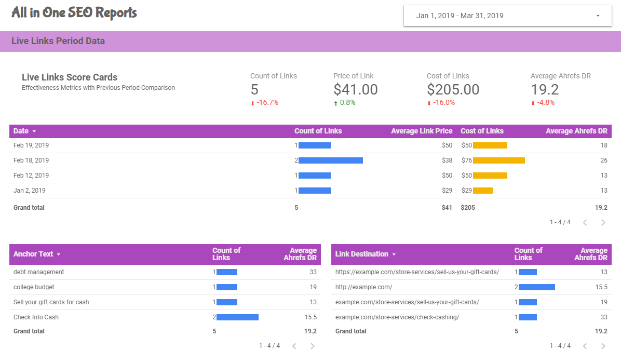
Task: Select the Price of Link scorecard $41.00
Action: point(355,89)
